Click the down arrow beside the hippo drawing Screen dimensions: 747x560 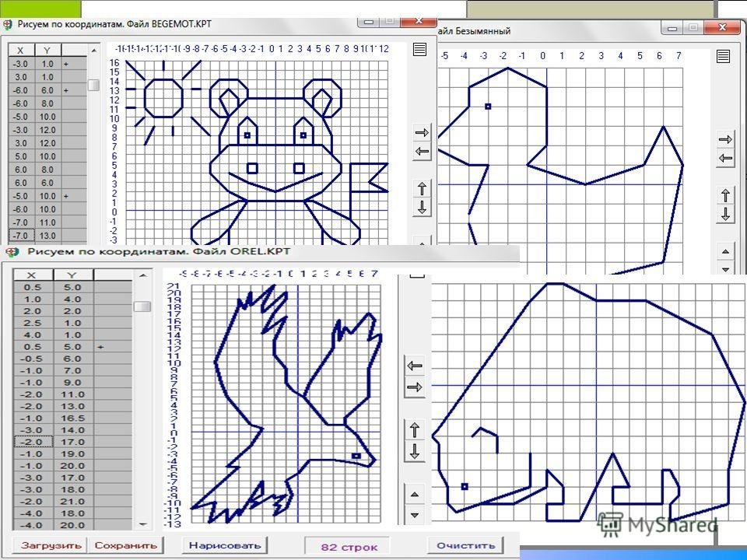pyautogui.click(x=421, y=207)
